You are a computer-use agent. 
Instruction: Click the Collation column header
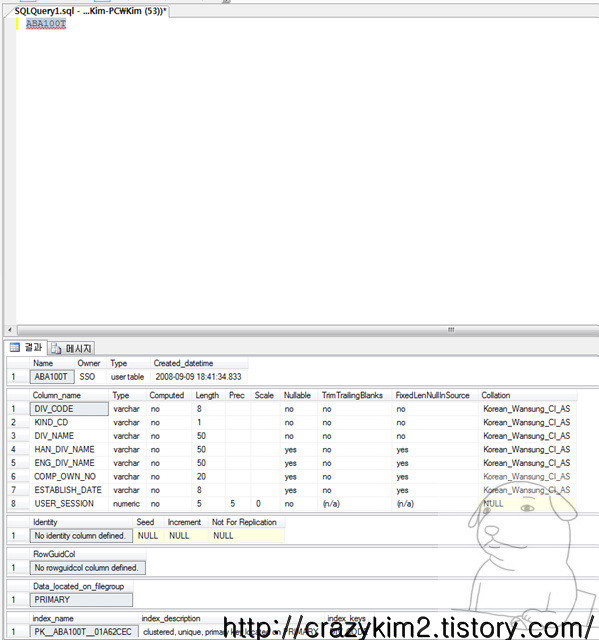pyautogui.click(x=527, y=395)
